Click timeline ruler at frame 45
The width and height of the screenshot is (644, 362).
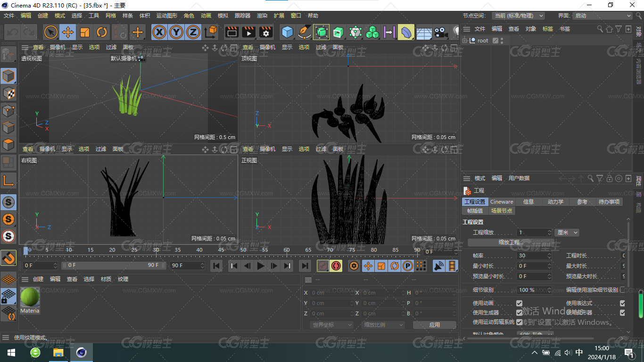tap(221, 250)
